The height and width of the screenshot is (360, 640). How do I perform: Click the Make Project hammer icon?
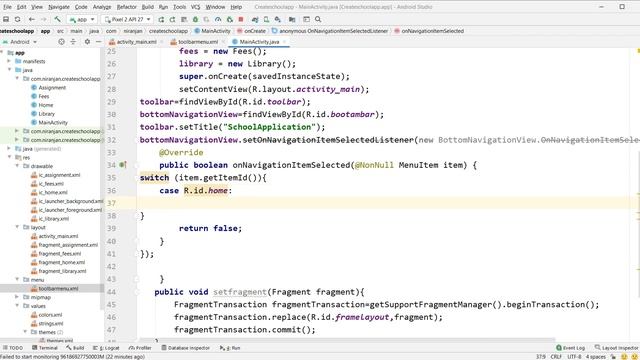point(58,19)
